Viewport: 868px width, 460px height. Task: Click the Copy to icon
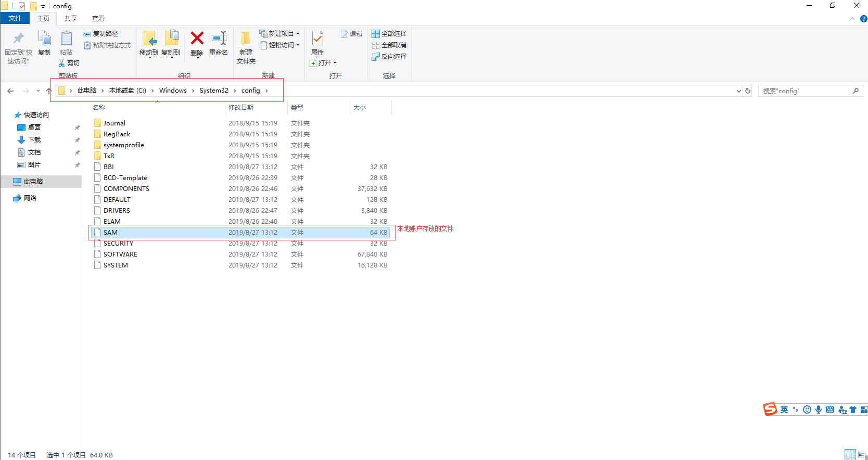coord(172,39)
